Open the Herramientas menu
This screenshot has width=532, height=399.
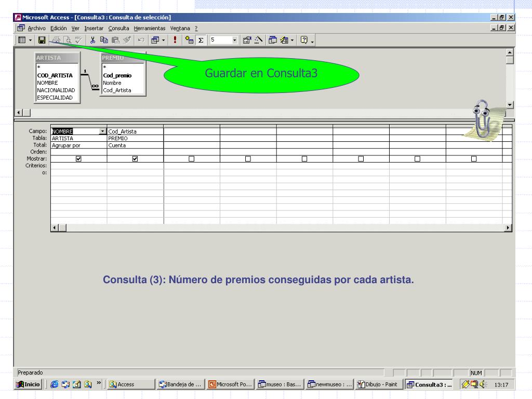click(149, 28)
